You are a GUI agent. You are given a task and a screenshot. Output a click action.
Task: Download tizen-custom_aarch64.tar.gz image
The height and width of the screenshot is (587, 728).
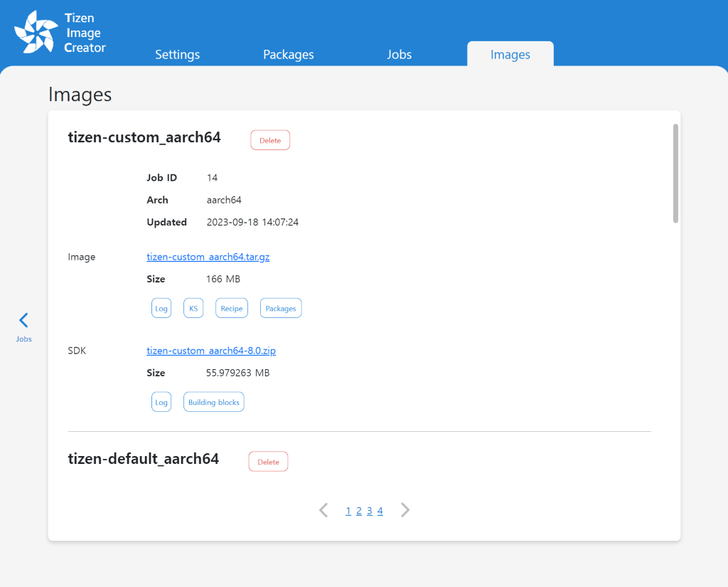208,256
